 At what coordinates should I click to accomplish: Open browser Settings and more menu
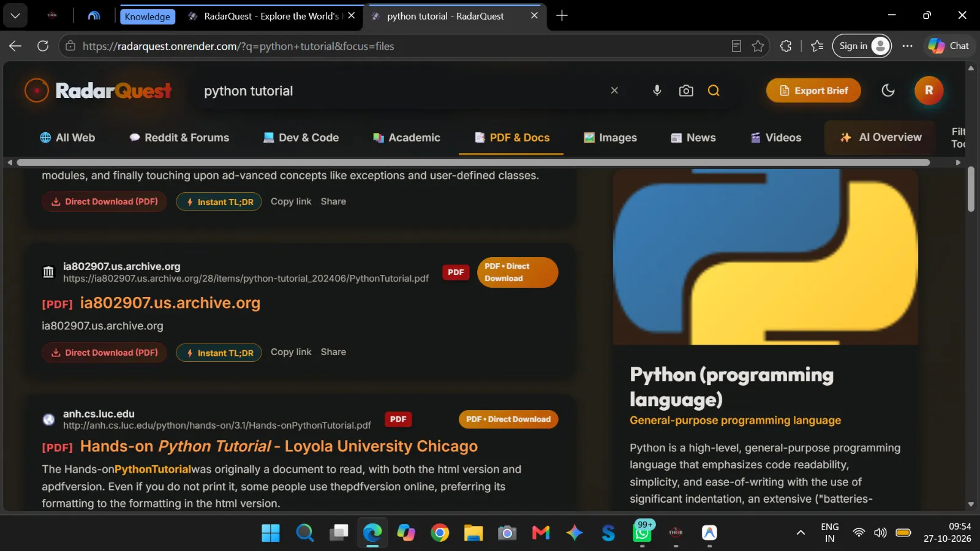(907, 46)
